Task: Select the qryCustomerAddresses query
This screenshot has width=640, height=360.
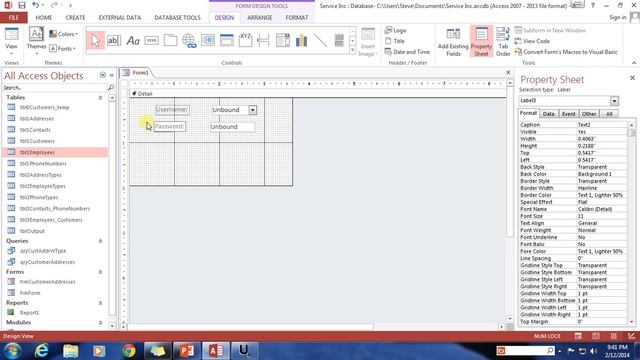Action: [47, 262]
